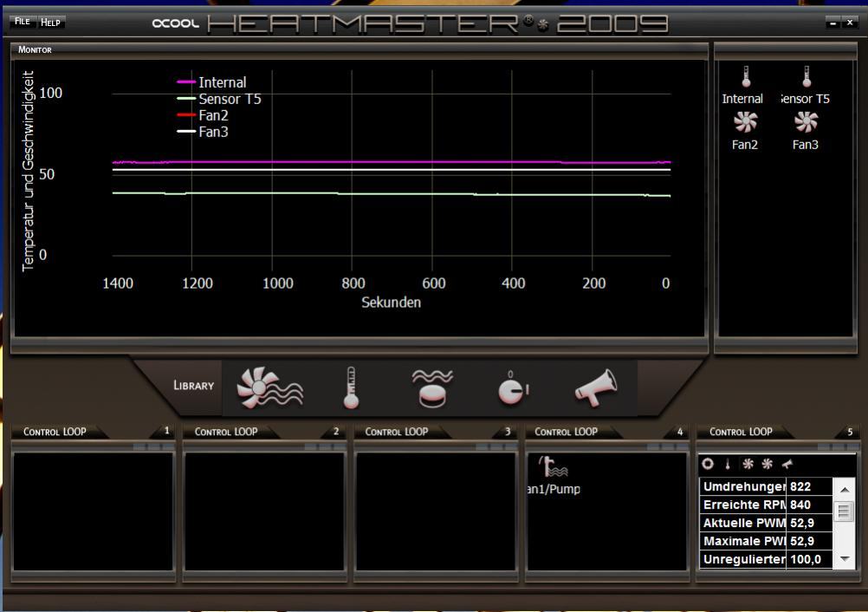Click the Fan3 icon in side panel
Image resolution: width=868 pixels, height=612 pixels.
[806, 122]
